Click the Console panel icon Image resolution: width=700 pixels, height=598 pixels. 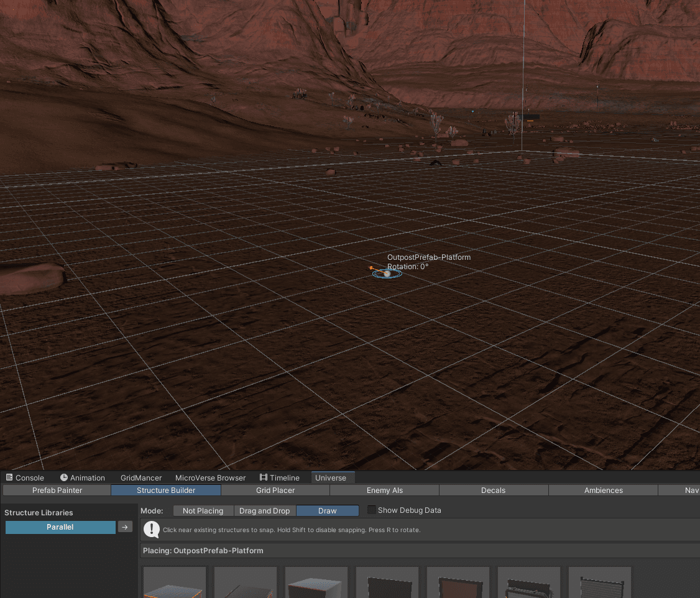pos(8,477)
